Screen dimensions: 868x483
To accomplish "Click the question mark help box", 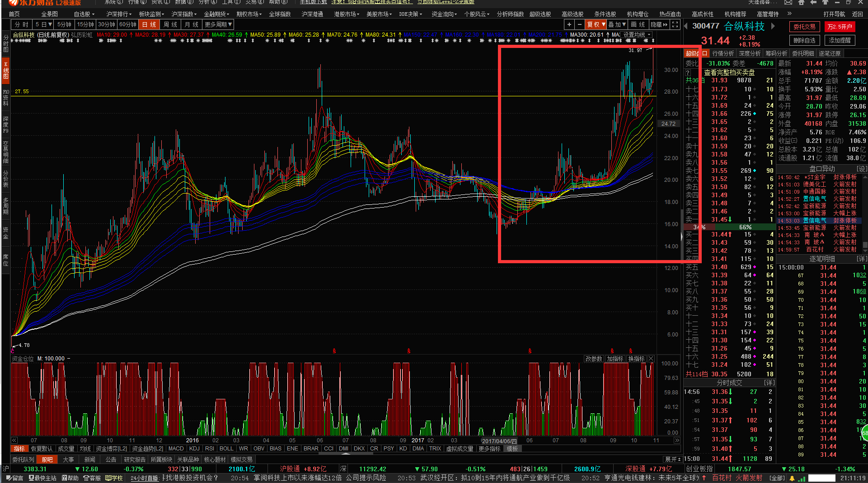I will point(688,72).
